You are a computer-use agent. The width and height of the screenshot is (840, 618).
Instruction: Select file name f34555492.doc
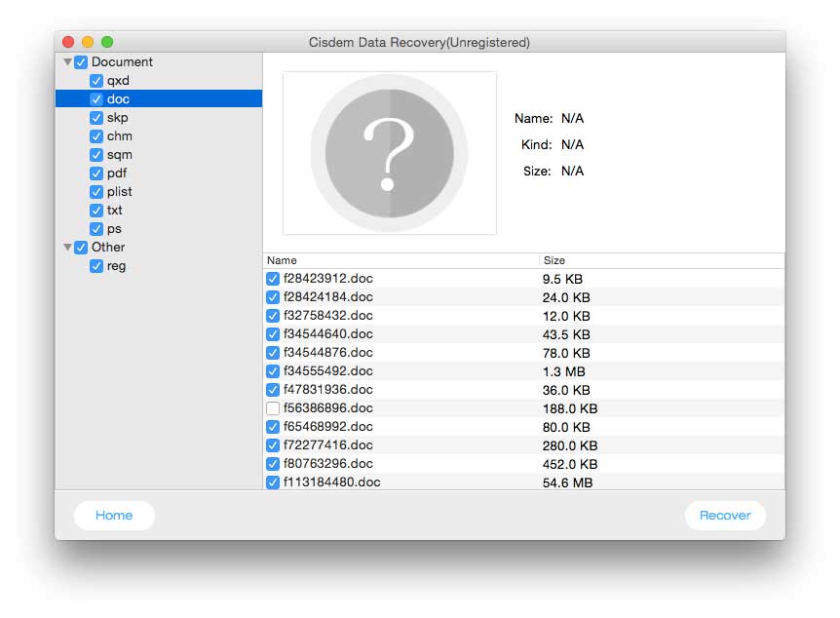pos(327,371)
